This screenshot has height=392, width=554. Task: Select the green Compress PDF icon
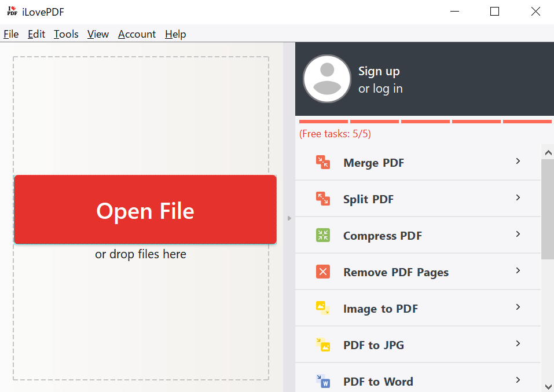(322, 236)
